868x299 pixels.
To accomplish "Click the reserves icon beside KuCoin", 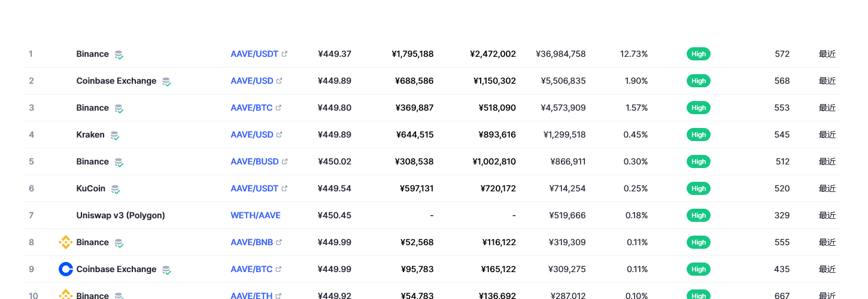I will [115, 189].
